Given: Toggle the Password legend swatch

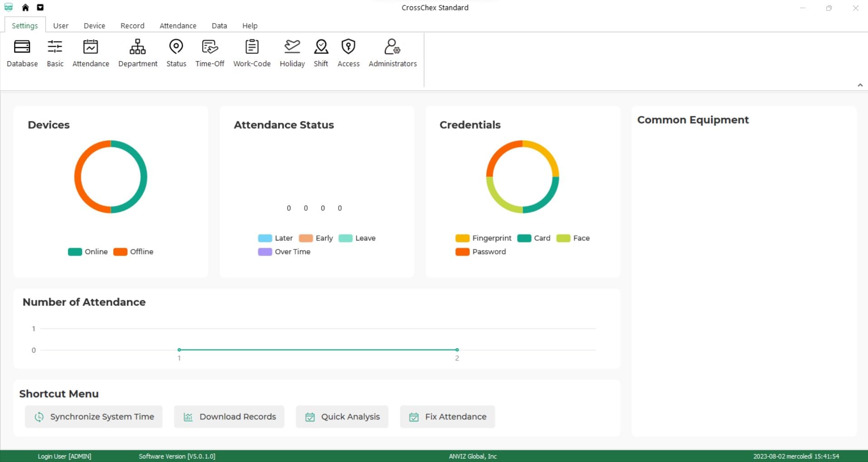Looking at the screenshot, I should (462, 252).
